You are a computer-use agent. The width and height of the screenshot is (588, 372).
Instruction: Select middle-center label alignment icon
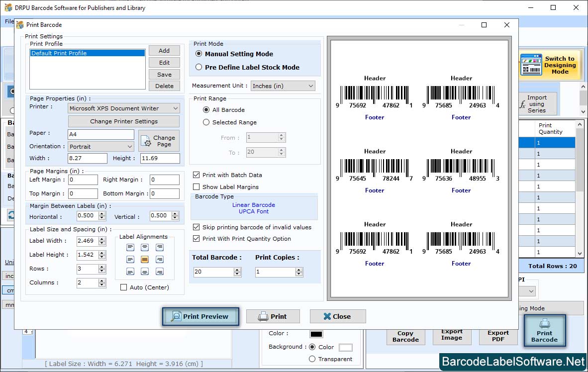pos(145,260)
